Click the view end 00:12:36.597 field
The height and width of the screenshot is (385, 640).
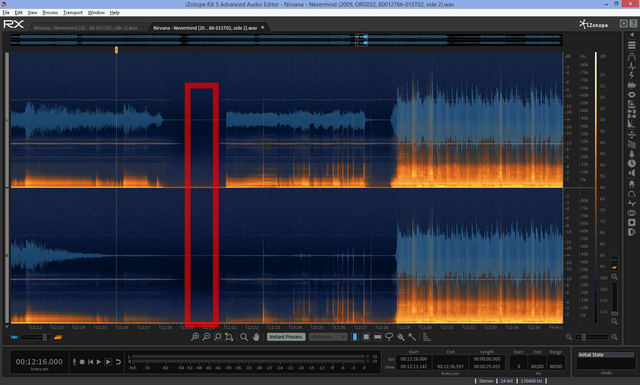tap(450, 367)
